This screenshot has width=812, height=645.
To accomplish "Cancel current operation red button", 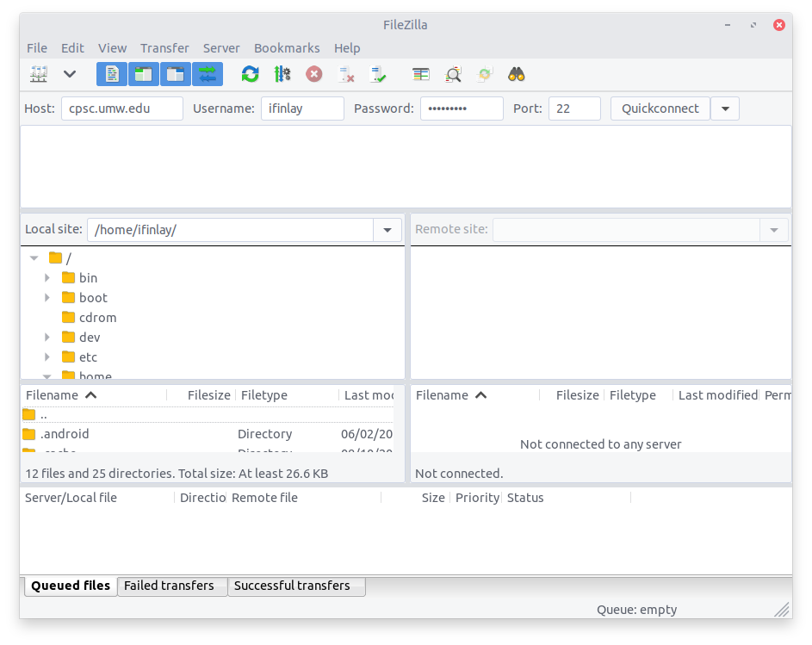I will [313, 74].
